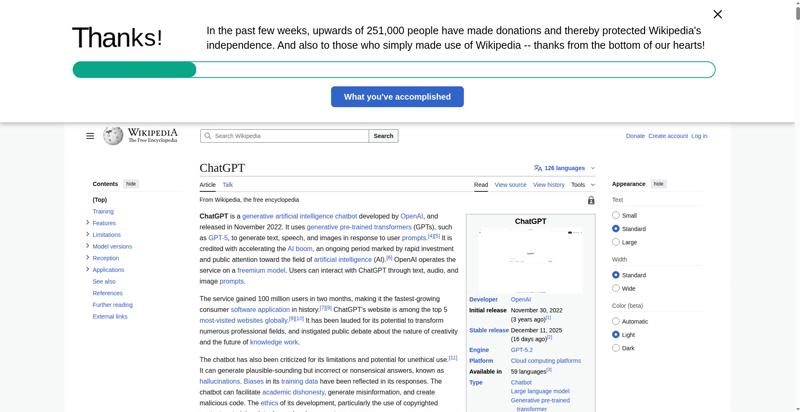Switch to the Talk tab
The width and height of the screenshot is (800, 412).
(228, 185)
